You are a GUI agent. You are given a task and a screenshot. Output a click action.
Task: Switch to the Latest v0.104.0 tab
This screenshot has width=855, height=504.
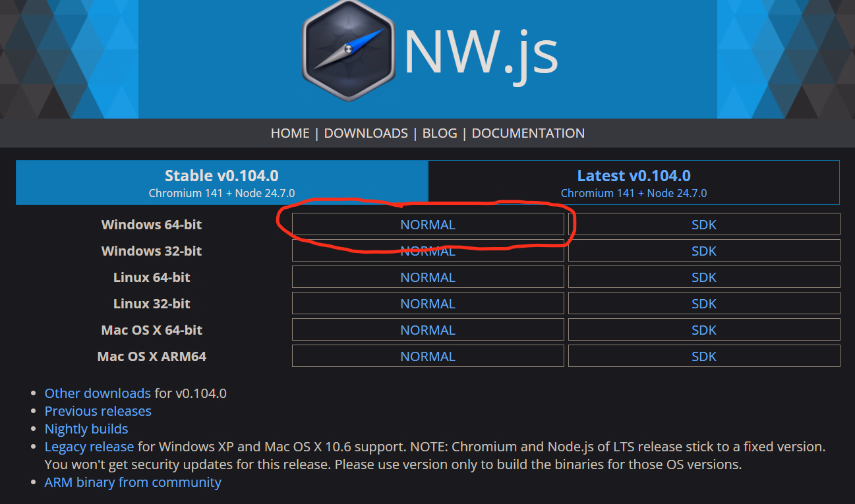pyautogui.click(x=634, y=182)
